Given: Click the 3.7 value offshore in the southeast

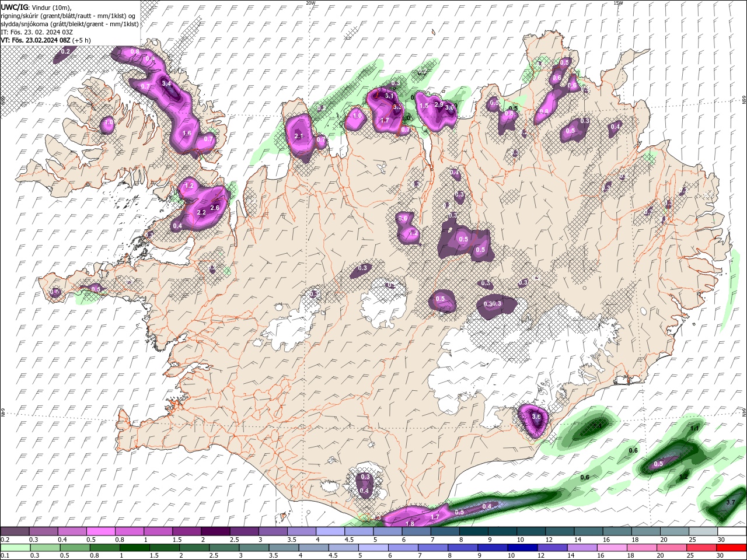Looking at the screenshot, I should point(731,502).
